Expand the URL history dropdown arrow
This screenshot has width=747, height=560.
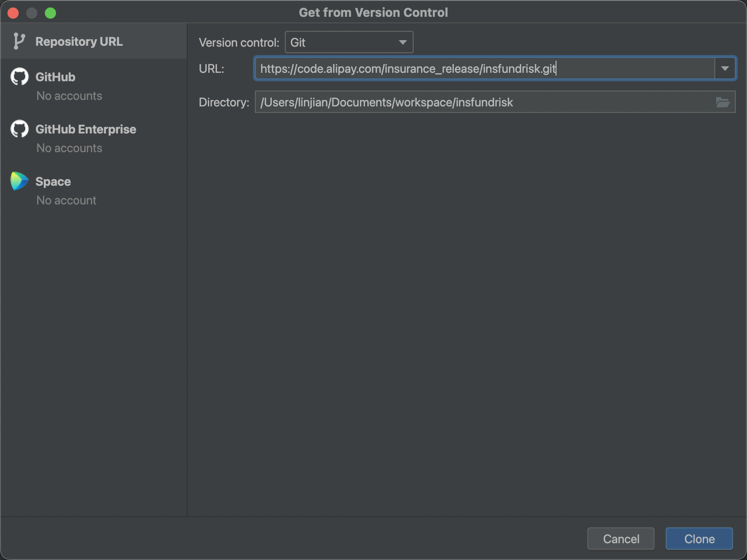725,69
